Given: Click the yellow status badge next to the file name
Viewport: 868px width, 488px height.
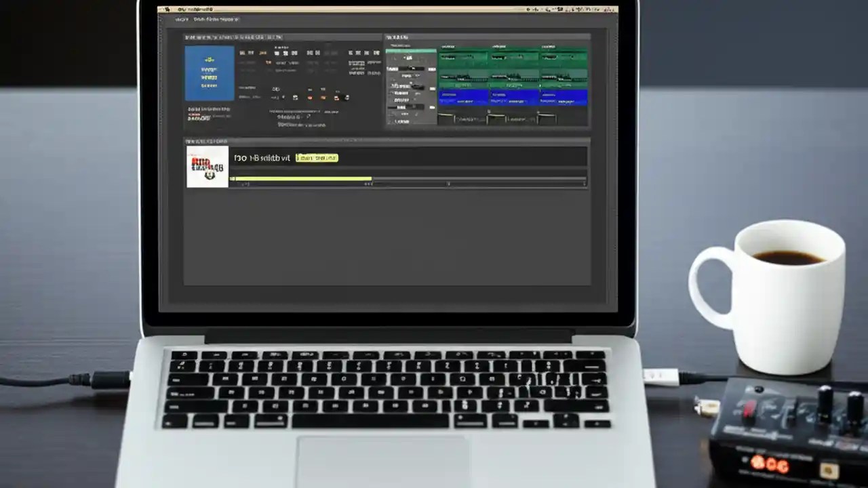Looking at the screenshot, I should pos(317,157).
